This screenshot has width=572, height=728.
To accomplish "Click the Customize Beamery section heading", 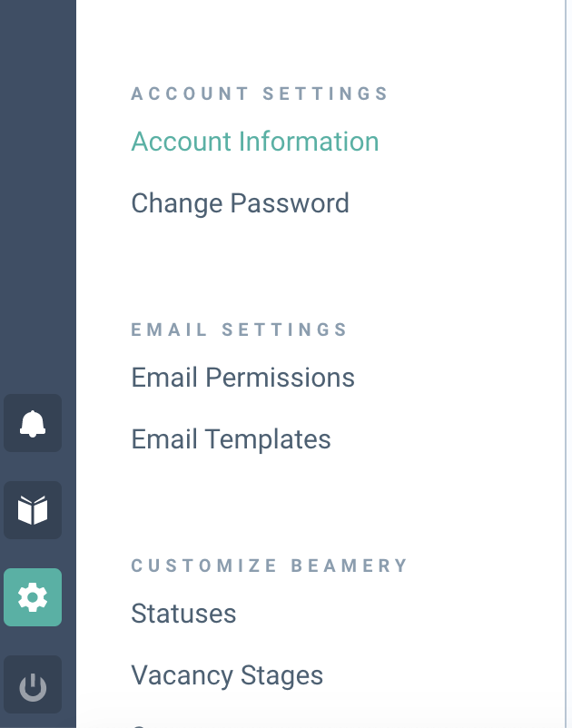I will 270,566.
